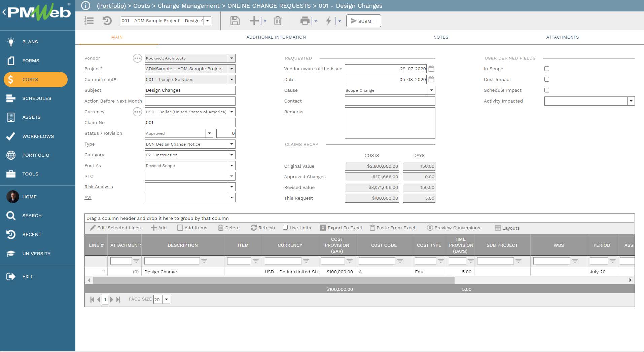Select the Costs module
The image size is (644, 352).
(36, 79)
